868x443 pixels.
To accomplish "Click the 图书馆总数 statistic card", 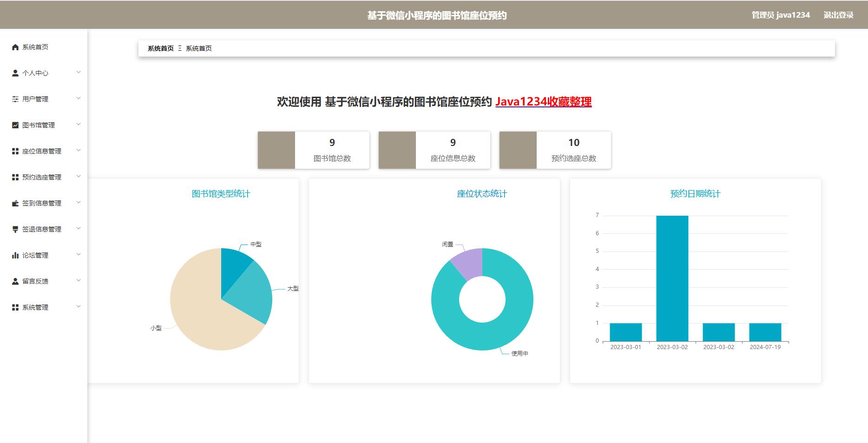I will tap(314, 150).
